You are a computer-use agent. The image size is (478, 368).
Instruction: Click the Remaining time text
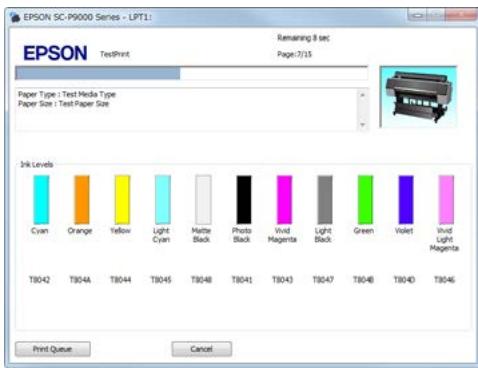click(x=303, y=38)
